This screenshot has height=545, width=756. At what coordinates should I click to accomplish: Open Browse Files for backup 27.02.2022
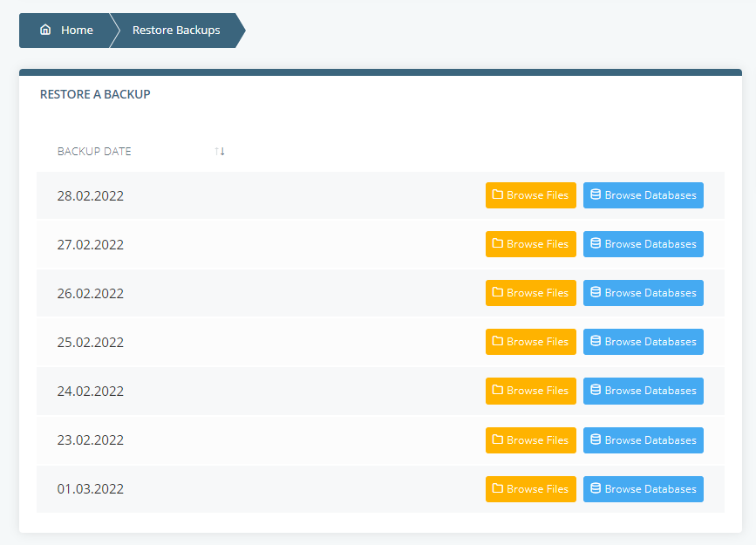531,243
